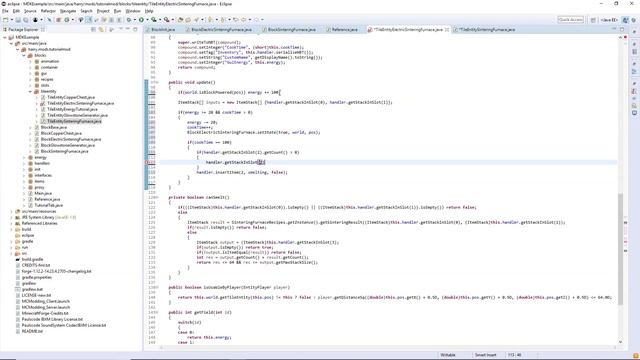Click the Save toolbar icon
640x360 pixels.
coord(18,20)
